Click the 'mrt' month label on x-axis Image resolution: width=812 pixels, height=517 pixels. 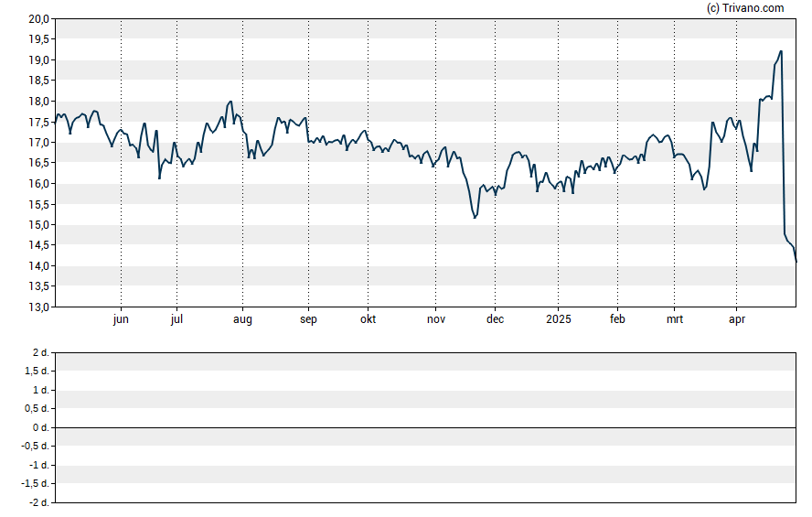point(674,319)
